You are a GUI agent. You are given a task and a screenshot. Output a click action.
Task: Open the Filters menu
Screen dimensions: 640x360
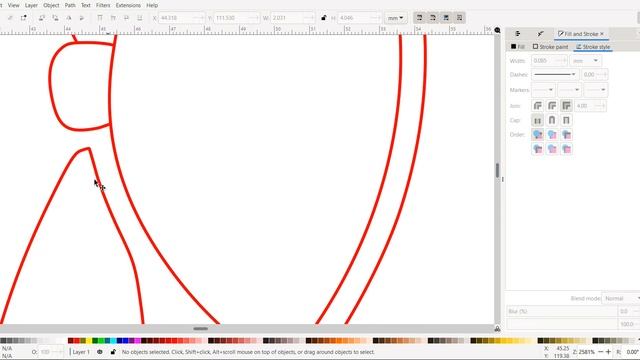point(103,5)
